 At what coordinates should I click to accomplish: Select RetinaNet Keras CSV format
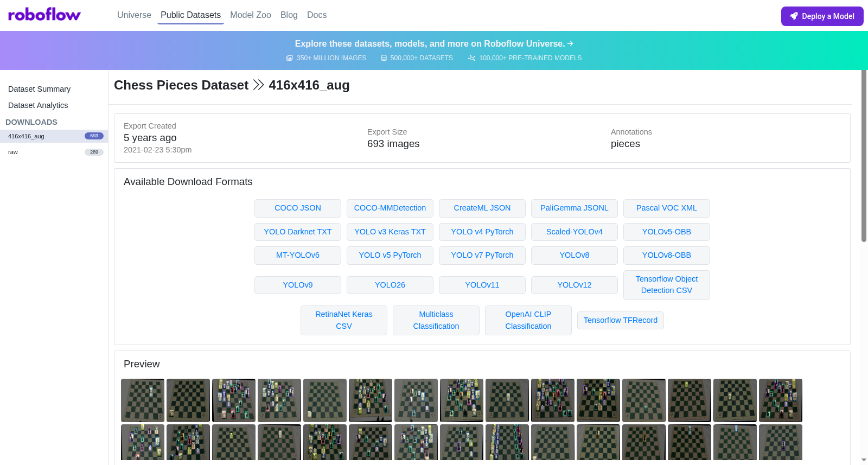[x=344, y=320]
